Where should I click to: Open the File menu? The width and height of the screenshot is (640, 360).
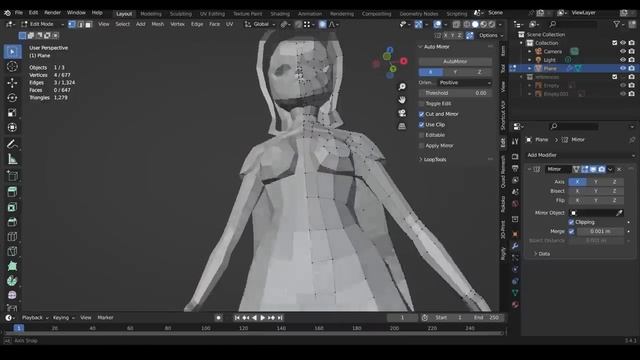coord(19,13)
